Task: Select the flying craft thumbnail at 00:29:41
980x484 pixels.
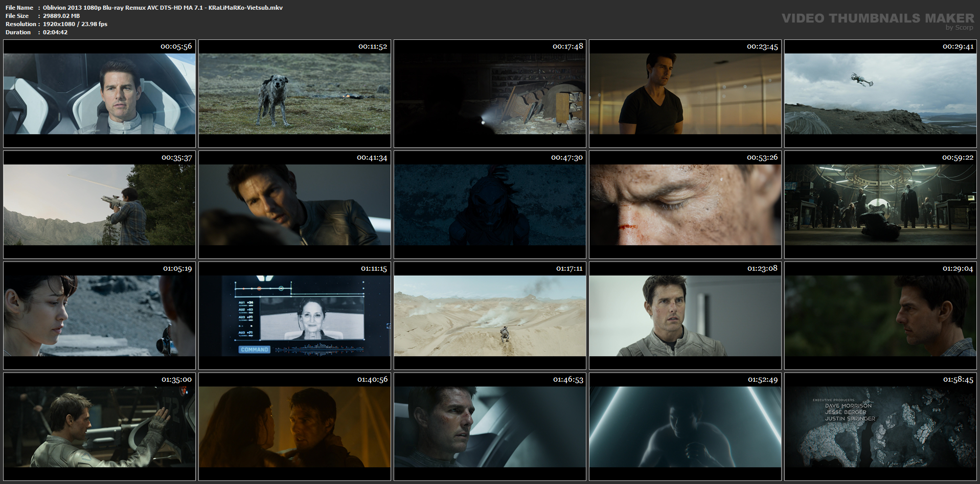Action: coord(880,94)
